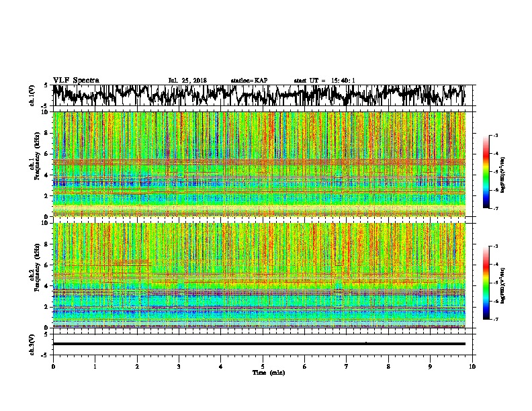This screenshot has height=411, width=532.
Task: Select the date text 'Jul. 25, 2018'
Action: point(187,81)
